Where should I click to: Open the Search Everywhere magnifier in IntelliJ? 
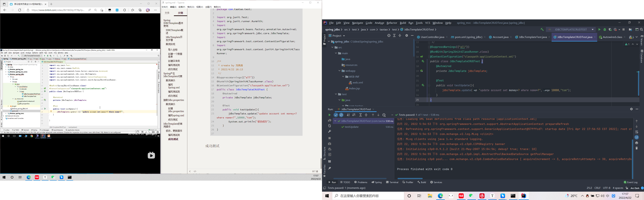(x=641, y=29)
